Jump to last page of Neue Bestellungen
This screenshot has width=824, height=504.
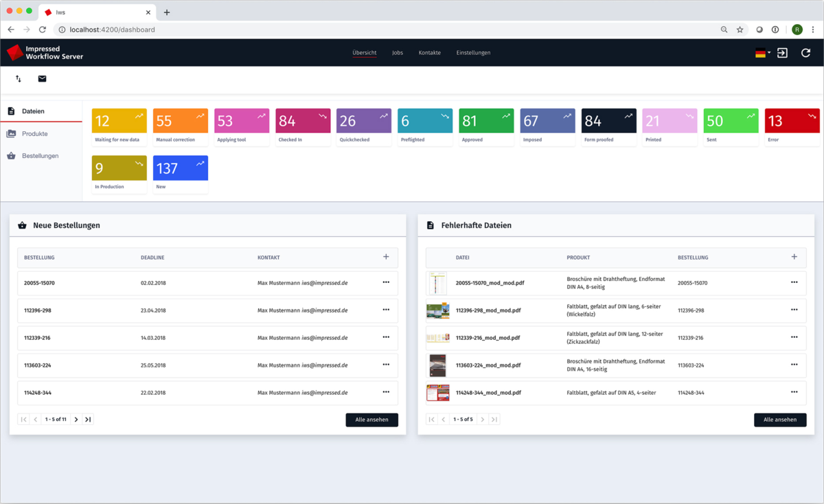88,420
